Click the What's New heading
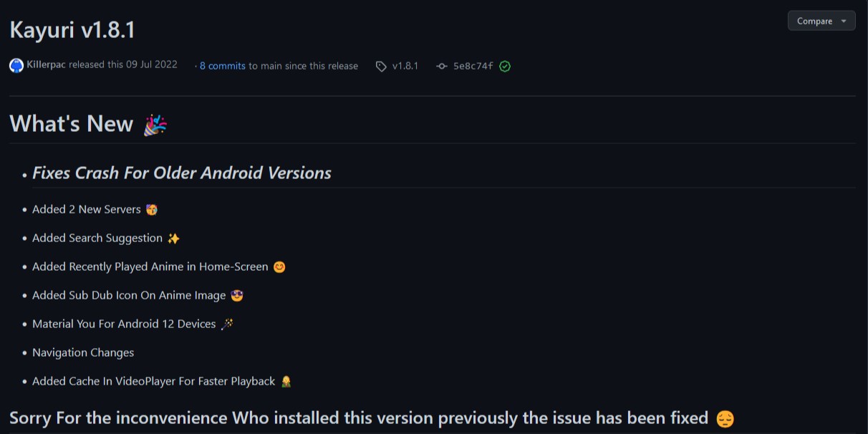This screenshot has width=868, height=434. point(72,124)
